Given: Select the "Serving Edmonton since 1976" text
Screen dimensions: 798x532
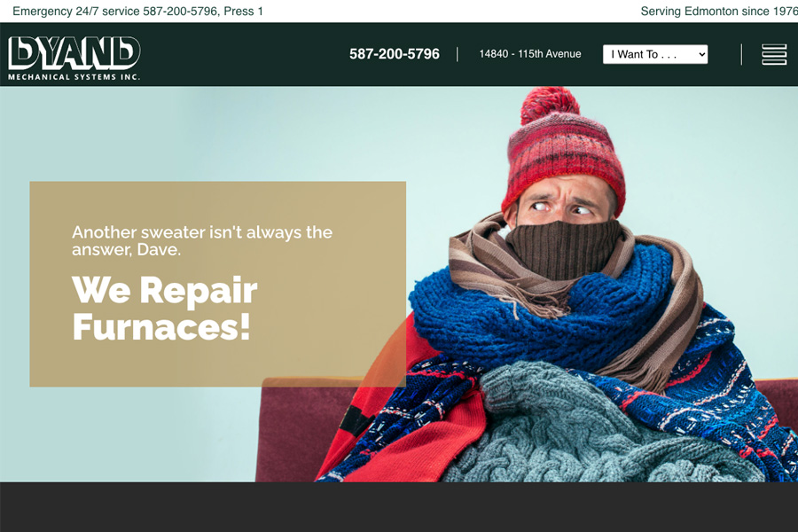Looking at the screenshot, I should point(718,12).
